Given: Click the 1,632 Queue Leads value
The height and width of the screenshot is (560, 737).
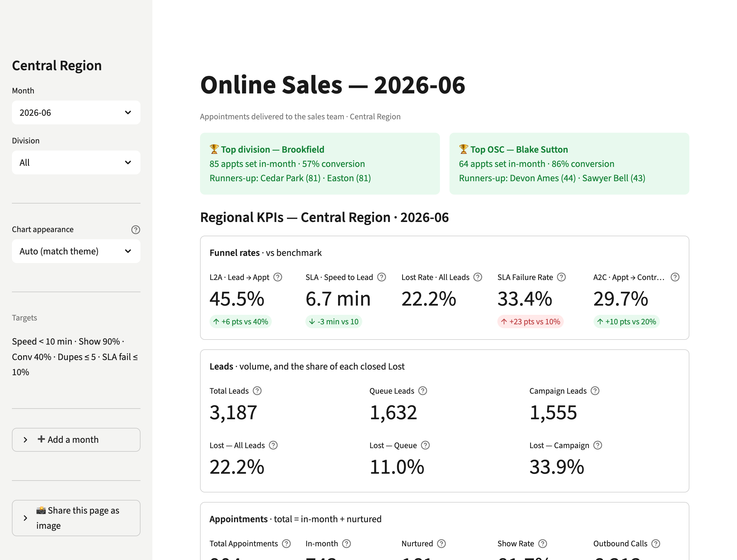Looking at the screenshot, I should [393, 413].
